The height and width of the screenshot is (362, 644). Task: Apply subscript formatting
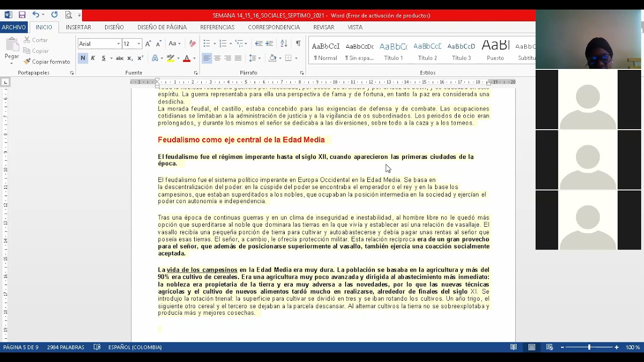pos(129,58)
